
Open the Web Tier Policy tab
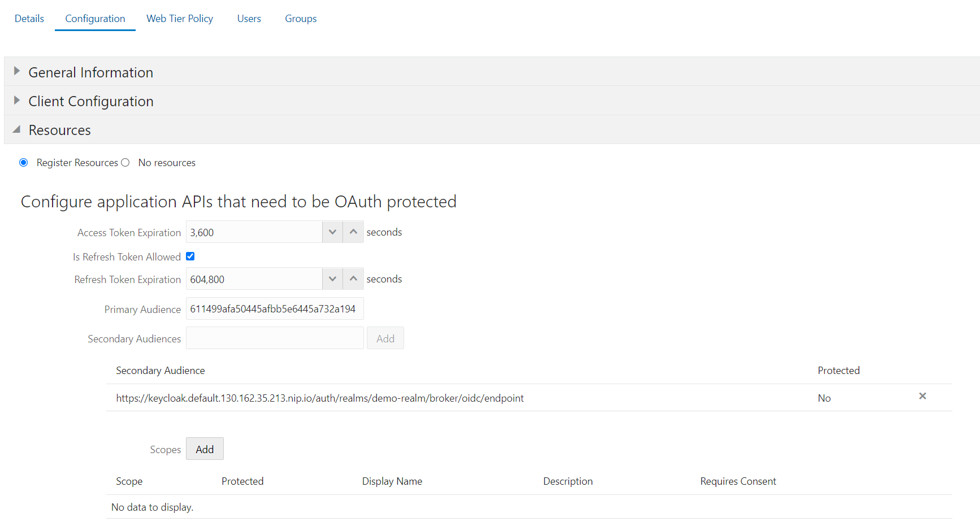180,19
